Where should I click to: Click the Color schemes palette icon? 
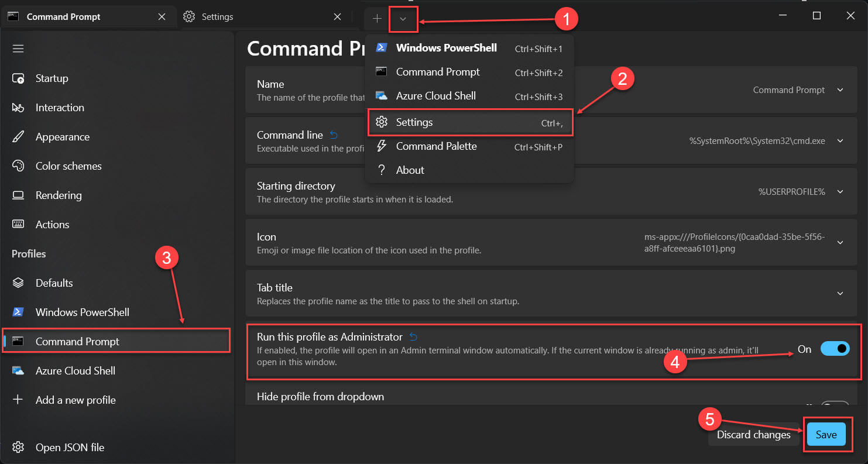point(18,166)
